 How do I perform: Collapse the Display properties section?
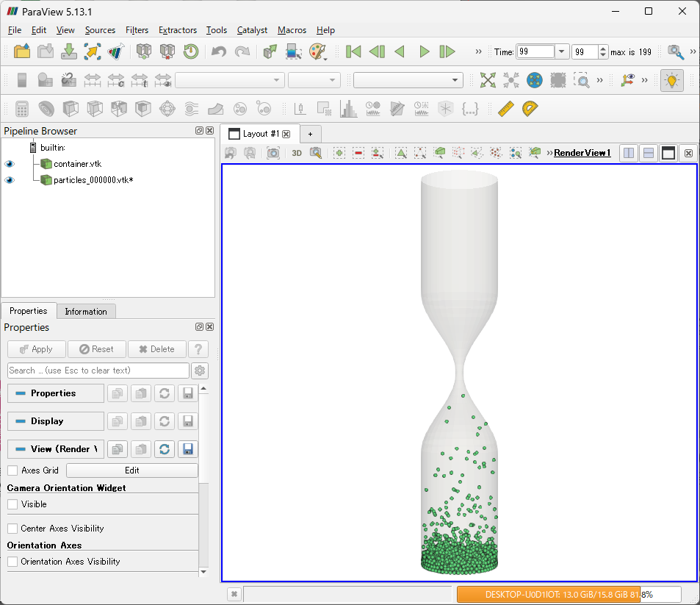[x=56, y=421]
